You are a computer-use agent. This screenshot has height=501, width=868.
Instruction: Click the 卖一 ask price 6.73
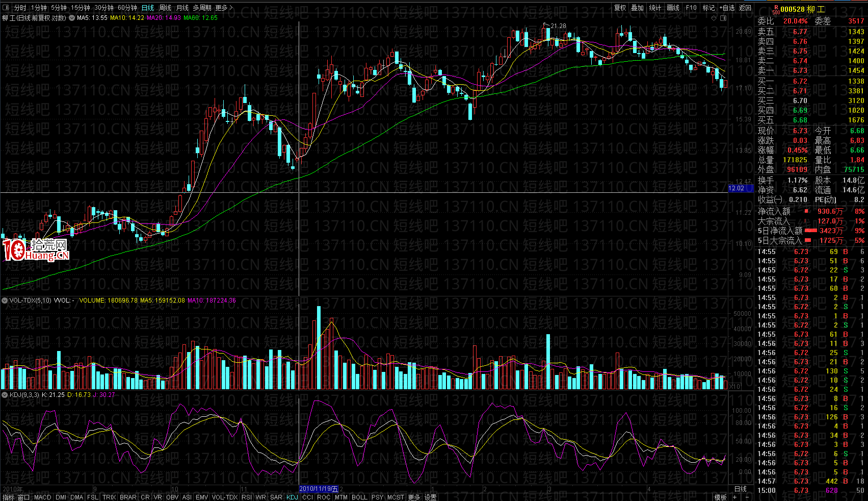800,70
